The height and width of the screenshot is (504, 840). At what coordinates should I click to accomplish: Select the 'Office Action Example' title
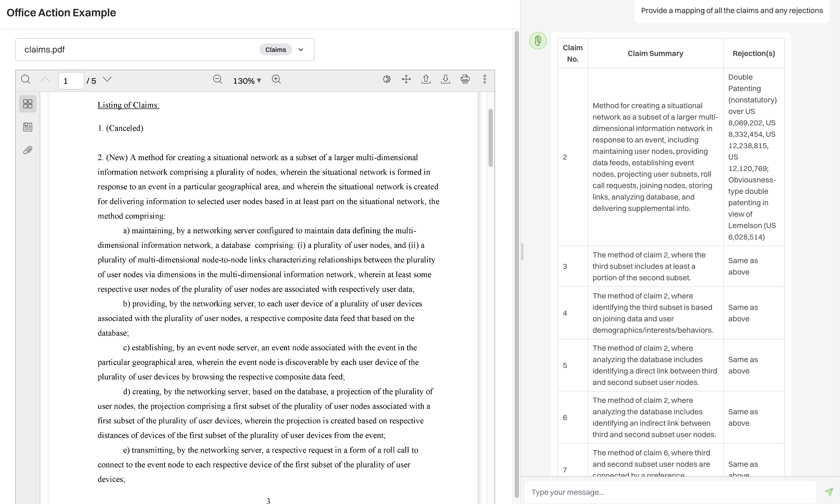point(61,13)
